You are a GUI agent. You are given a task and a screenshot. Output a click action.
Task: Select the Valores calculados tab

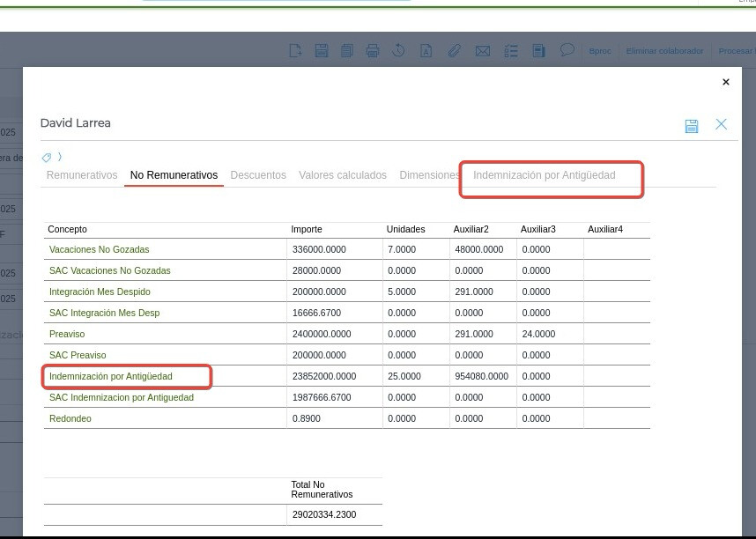pos(343,175)
